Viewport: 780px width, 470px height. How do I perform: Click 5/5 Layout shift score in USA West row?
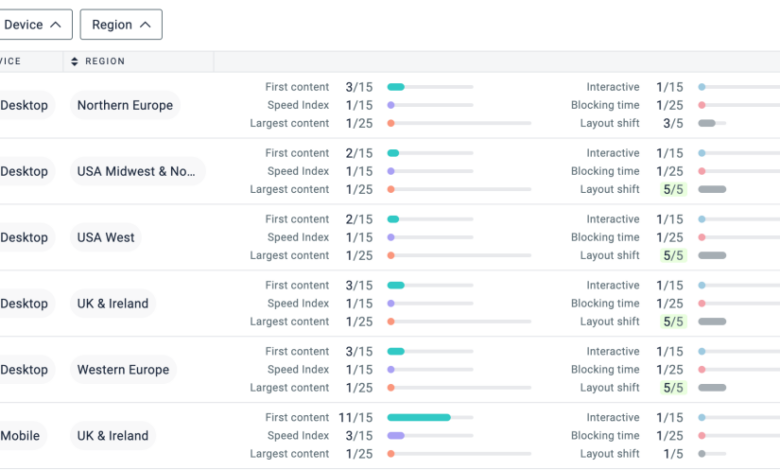click(x=673, y=256)
